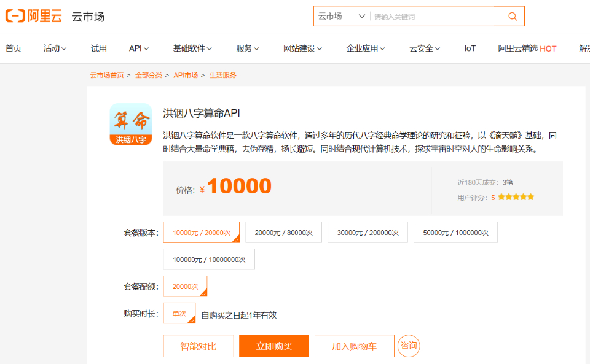Viewport: 590px width, 364px height.
Task: Click the product title 洪铟八字算命API
Action: coord(202,113)
